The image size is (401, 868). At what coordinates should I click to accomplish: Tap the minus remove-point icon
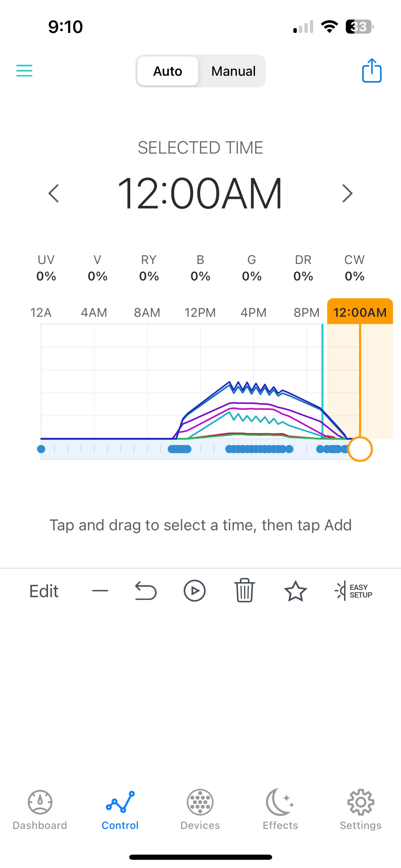pyautogui.click(x=100, y=591)
